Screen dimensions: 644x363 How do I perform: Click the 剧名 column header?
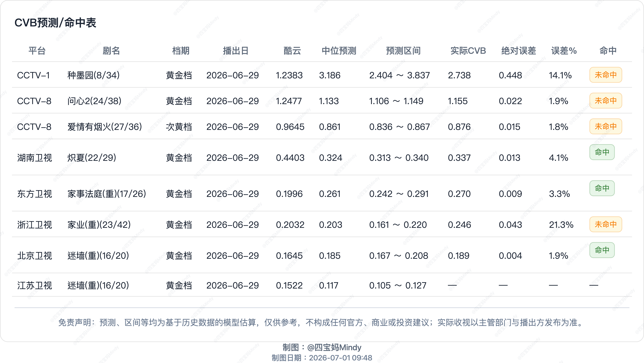click(x=111, y=51)
